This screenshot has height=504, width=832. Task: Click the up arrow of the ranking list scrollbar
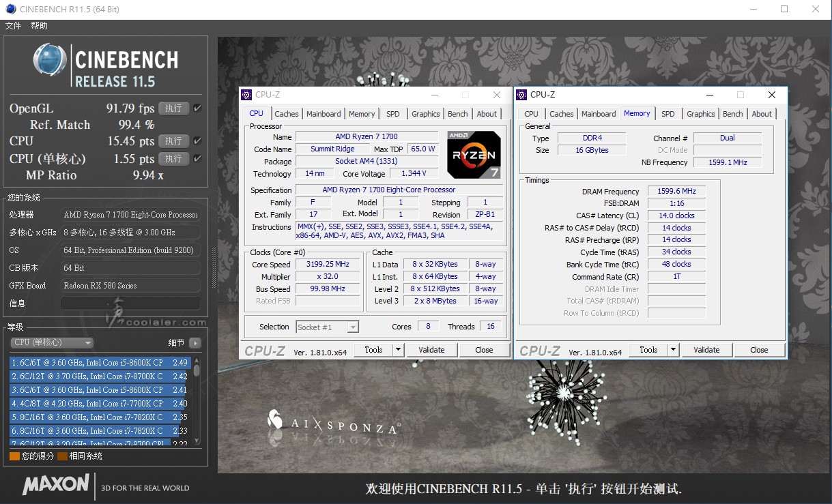click(197, 360)
